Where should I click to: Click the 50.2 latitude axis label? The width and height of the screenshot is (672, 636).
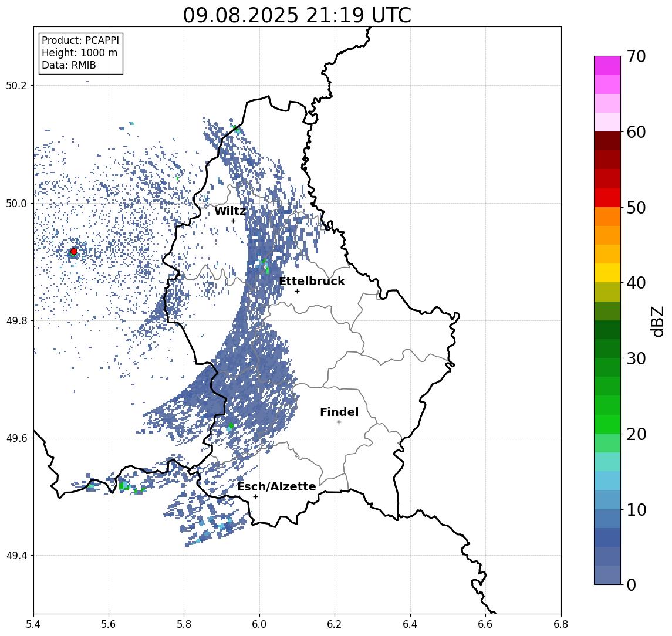coord(16,85)
